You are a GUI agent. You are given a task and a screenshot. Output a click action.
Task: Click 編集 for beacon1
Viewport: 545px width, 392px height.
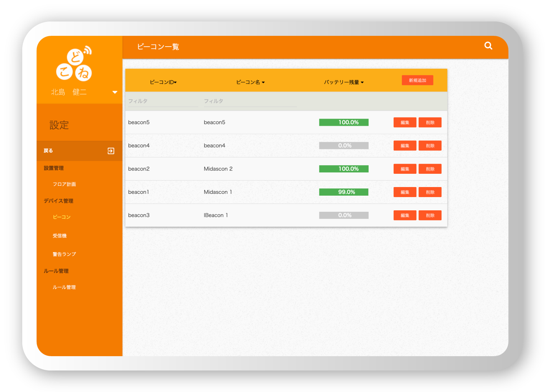pos(405,192)
